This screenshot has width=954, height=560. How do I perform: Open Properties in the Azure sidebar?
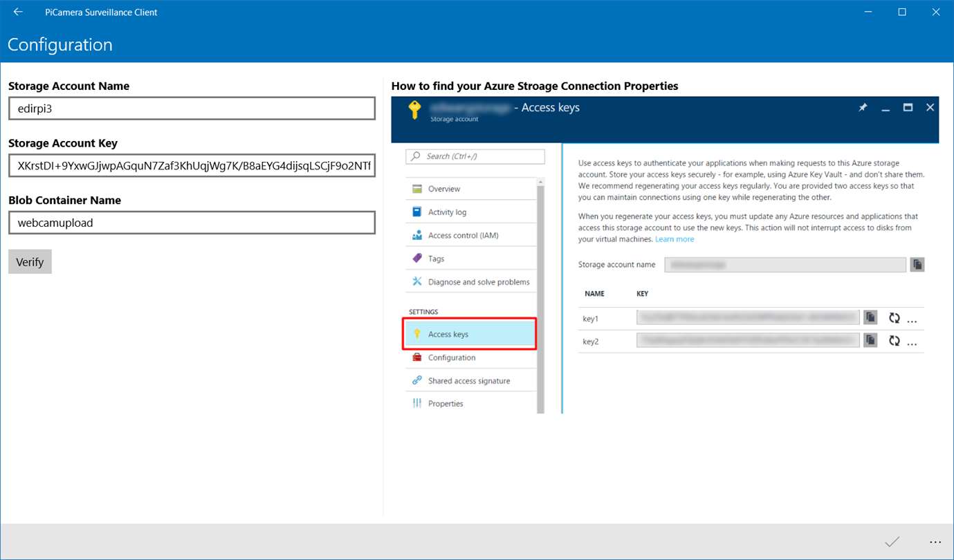click(x=470, y=404)
